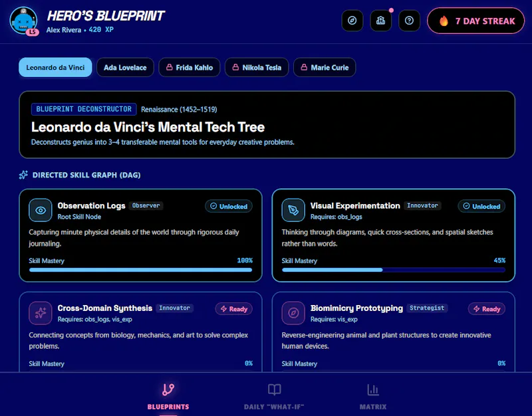This screenshot has width=532, height=416.
Task: Click the Requires: vis_exp text
Action: pos(334,319)
